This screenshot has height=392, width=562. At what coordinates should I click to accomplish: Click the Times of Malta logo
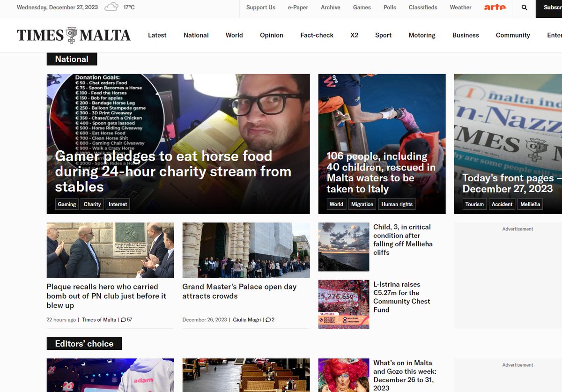click(74, 35)
